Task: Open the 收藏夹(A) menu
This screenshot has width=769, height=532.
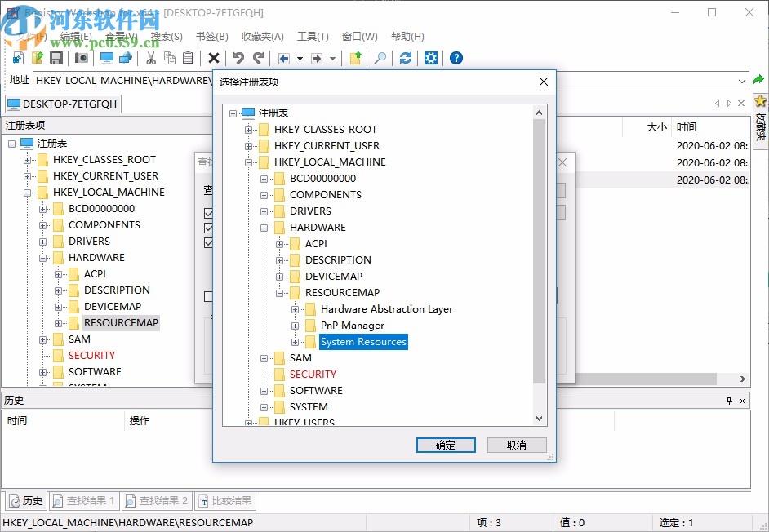Action: click(x=262, y=36)
